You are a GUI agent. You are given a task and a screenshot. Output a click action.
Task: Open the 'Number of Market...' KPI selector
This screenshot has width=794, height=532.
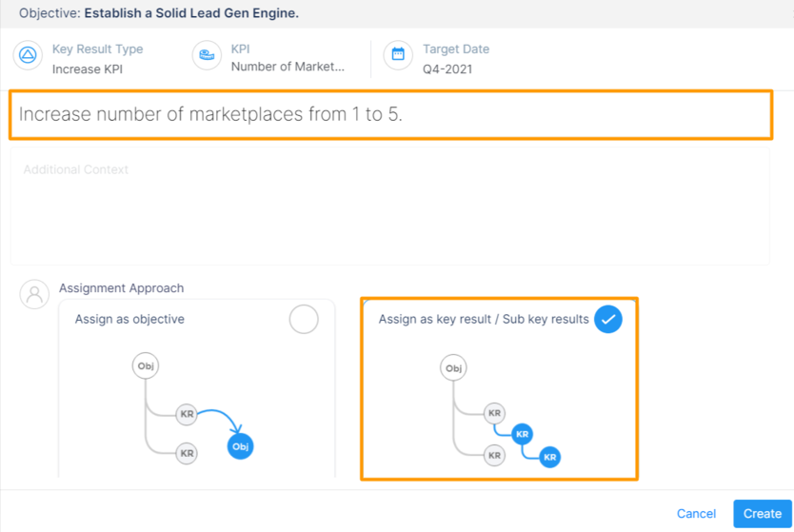[x=288, y=67]
